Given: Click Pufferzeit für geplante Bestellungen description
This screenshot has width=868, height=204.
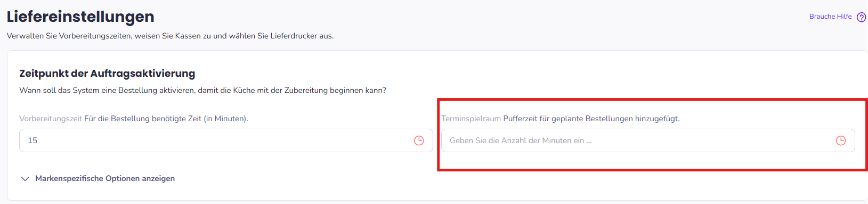Looking at the screenshot, I should click(591, 119).
